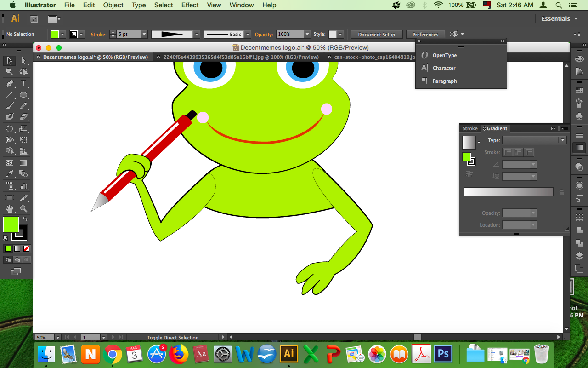Select the Zoom magnifier tool
Screen dimensions: 588x368
[x=23, y=209]
